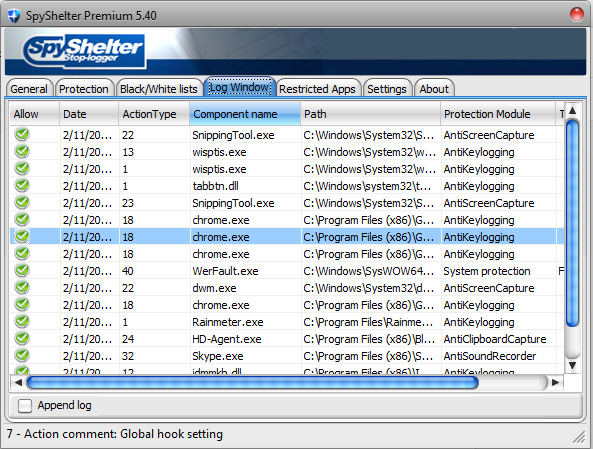Click the window resize grip icon
This screenshot has height=449, width=593.
[579, 437]
